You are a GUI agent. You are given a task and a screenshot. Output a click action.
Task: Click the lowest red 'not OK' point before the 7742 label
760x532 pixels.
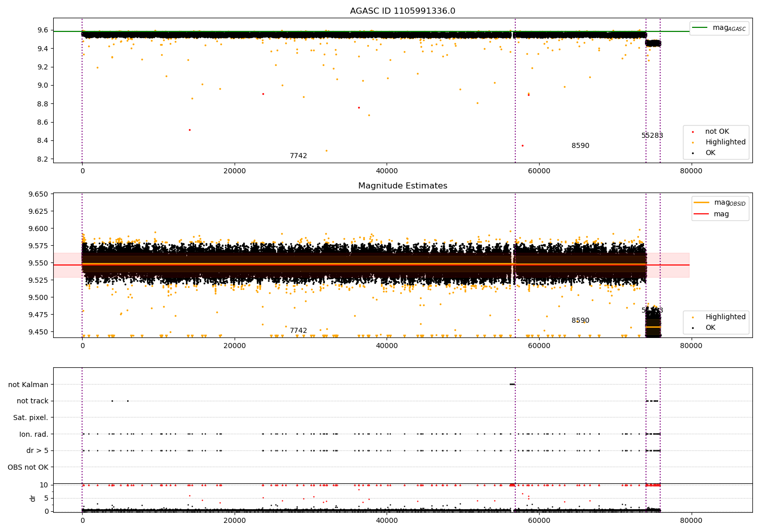point(189,130)
